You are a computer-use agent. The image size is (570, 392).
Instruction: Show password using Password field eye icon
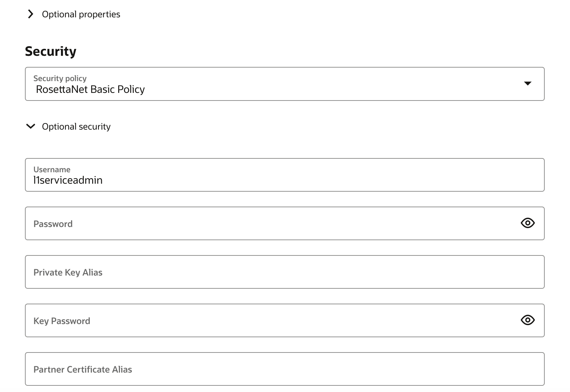(x=527, y=223)
